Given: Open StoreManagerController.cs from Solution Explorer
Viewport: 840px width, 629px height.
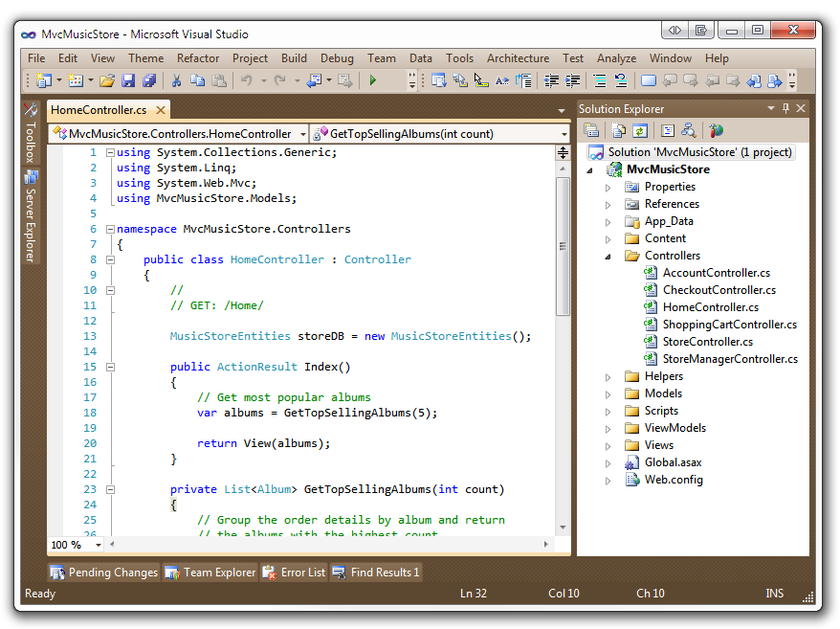Looking at the screenshot, I should [729, 359].
